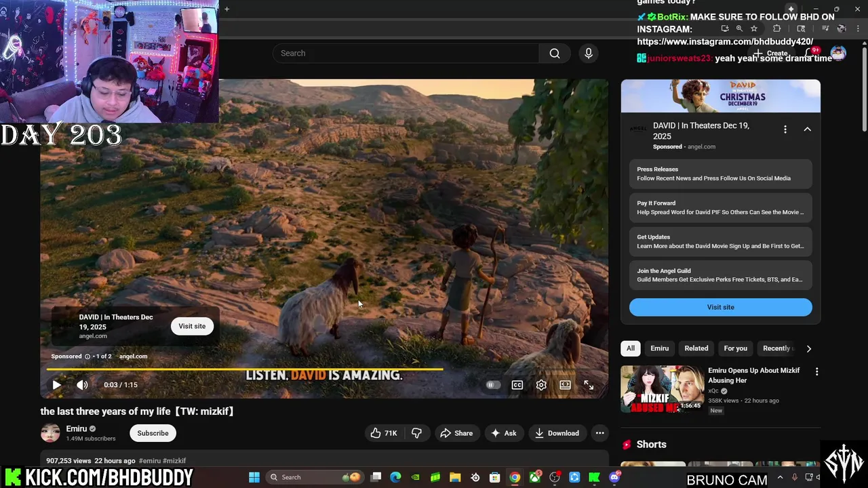Open the video player settings gear
The image size is (868, 488).
point(541,385)
